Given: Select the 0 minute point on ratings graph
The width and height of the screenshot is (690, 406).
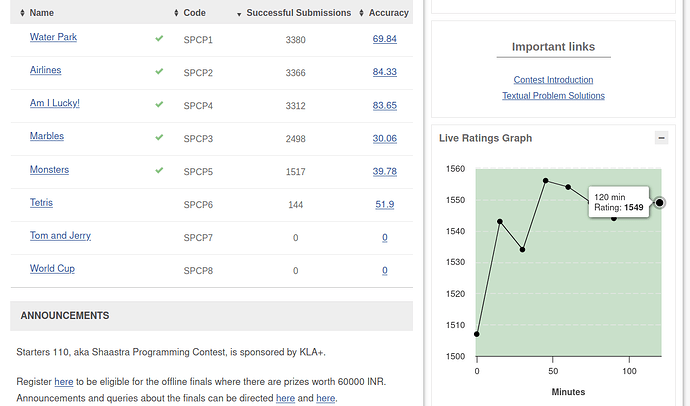Looking at the screenshot, I should pyautogui.click(x=477, y=334).
